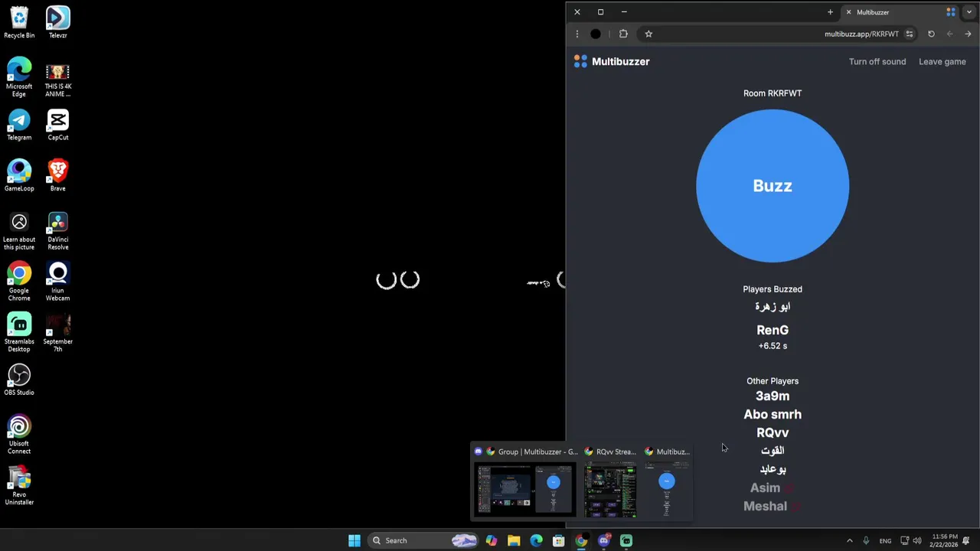Screen dimensions: 980x551
Task: Open the Televzr desktop shortcut
Action: point(57,23)
